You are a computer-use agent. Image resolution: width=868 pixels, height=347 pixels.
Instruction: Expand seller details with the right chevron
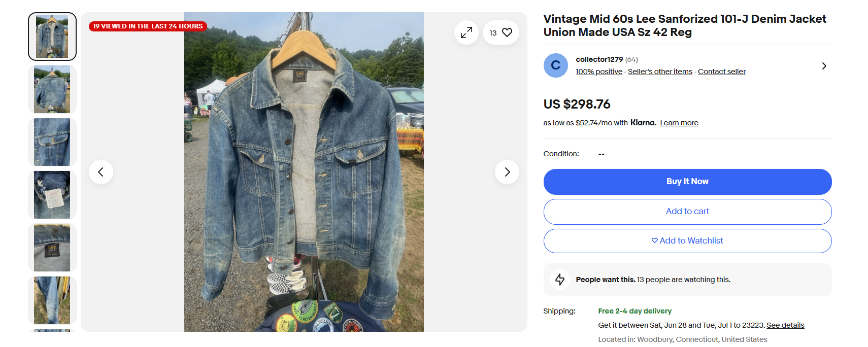[824, 65]
